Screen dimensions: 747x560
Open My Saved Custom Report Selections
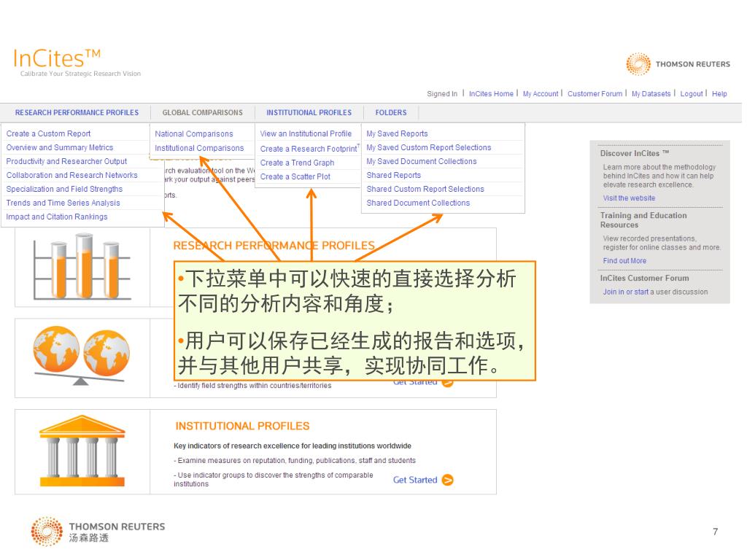[x=429, y=147]
